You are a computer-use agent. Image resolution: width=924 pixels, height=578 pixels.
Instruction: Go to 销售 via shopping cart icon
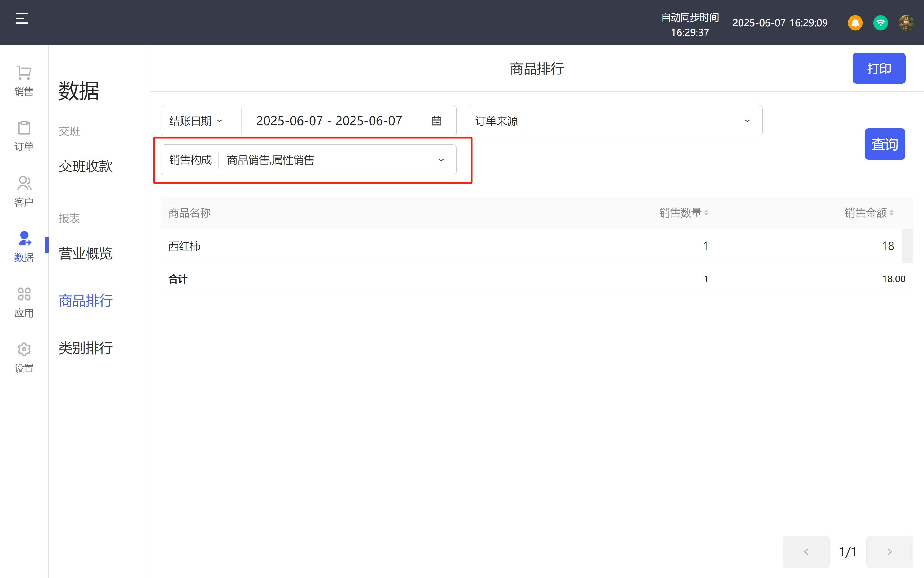[24, 73]
